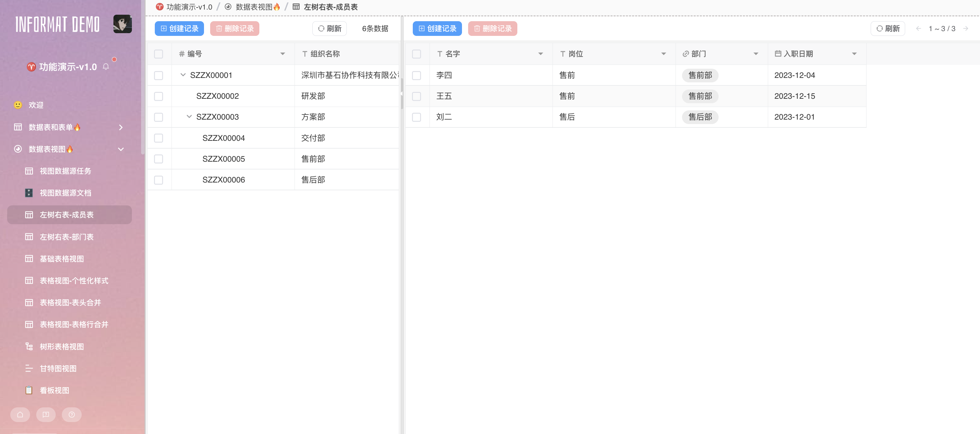Viewport: 980px width, 434px height.
Task: Expand the 岗位 column filter arrow
Action: (x=664, y=54)
